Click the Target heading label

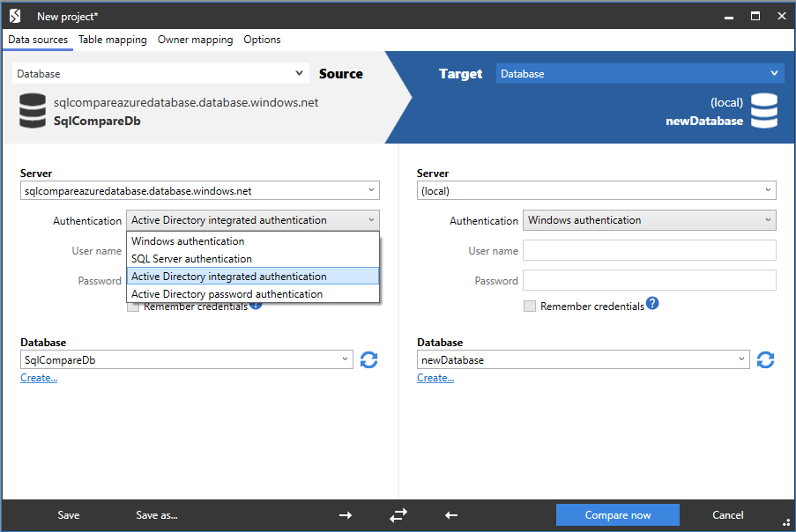coord(460,74)
